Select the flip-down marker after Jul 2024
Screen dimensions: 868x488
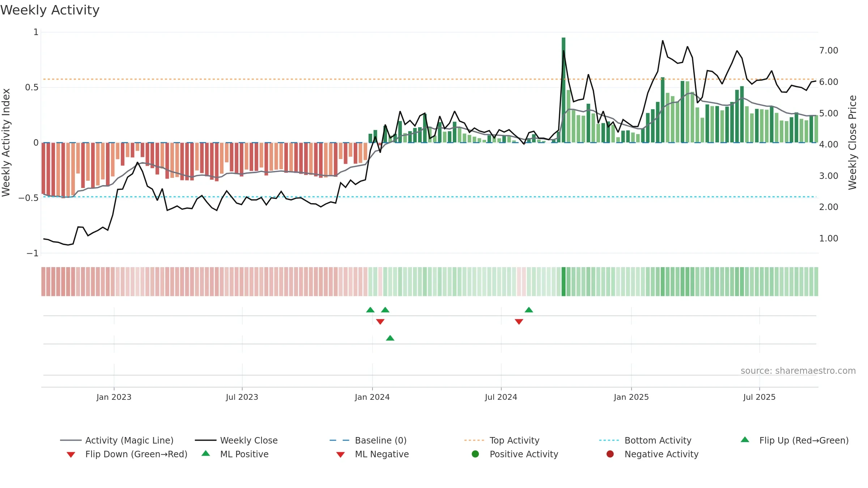(x=519, y=322)
